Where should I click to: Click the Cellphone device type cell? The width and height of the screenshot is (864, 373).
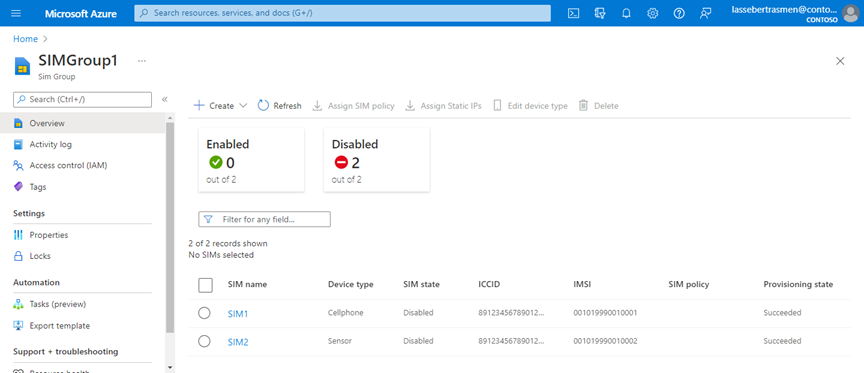click(x=345, y=313)
